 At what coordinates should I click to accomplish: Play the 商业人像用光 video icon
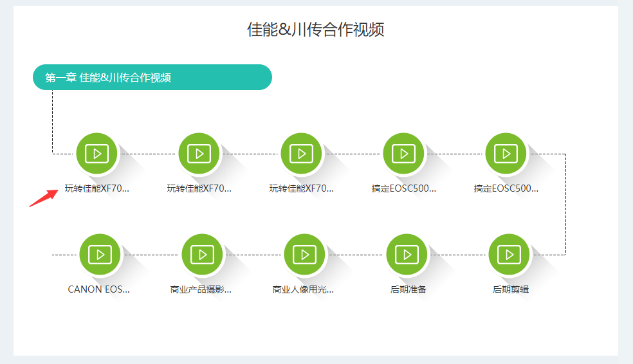point(304,255)
